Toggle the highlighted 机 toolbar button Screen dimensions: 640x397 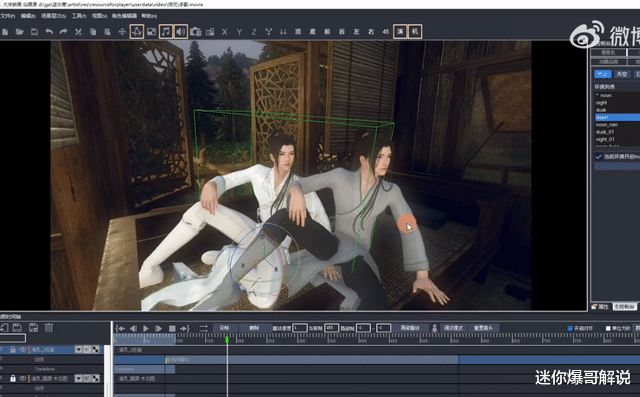415,31
